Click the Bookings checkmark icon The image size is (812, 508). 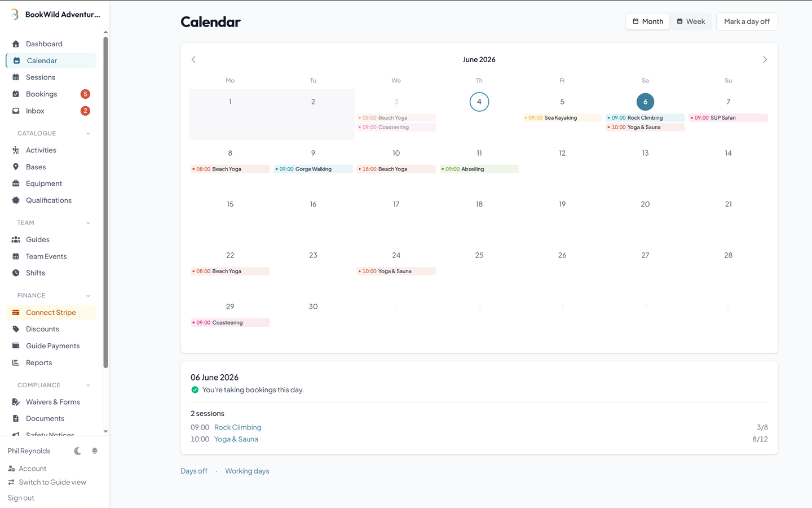coord(16,94)
